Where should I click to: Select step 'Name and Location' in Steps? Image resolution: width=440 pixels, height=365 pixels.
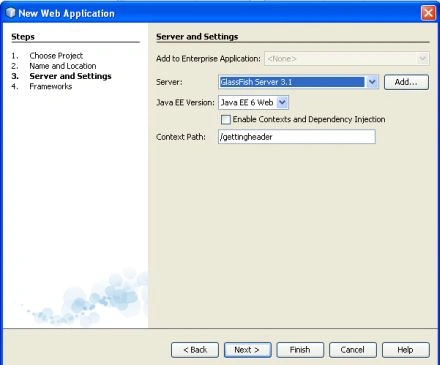[x=63, y=66]
